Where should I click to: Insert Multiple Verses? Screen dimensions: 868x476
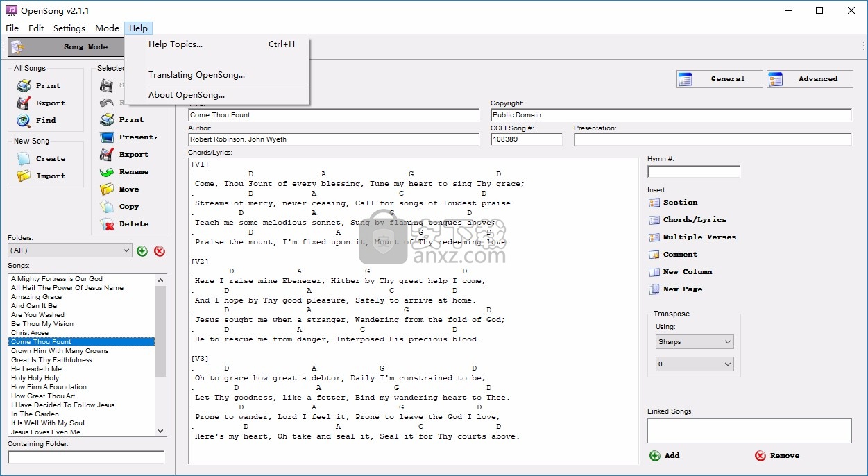coord(692,237)
